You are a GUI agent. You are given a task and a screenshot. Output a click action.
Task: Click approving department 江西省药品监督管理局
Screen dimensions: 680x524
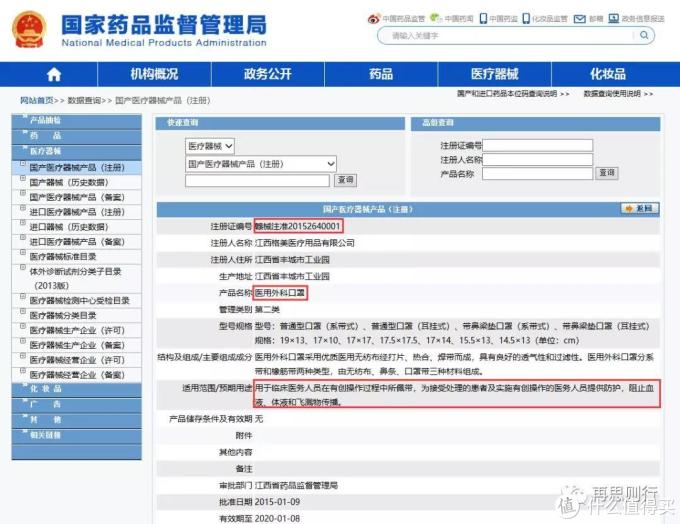pyautogui.click(x=297, y=485)
